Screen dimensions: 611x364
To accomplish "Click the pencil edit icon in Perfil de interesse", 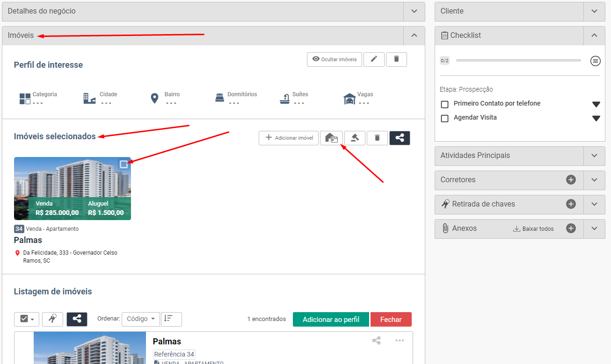I will point(374,59).
